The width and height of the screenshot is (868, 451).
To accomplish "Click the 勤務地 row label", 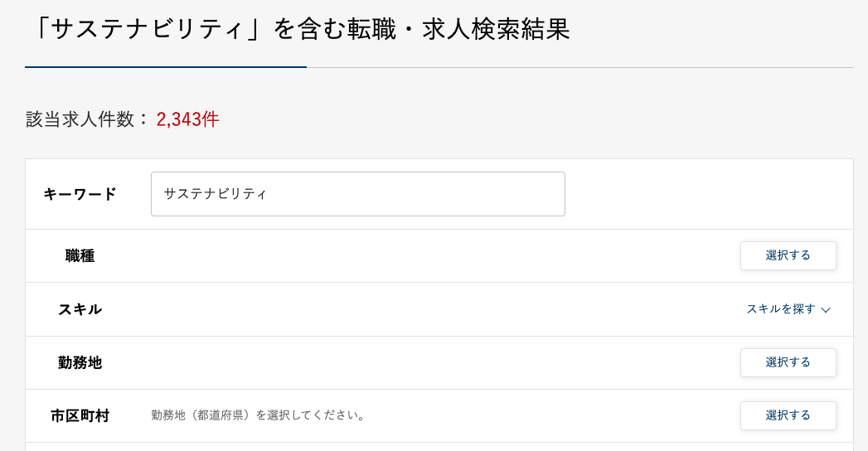I will [x=80, y=362].
